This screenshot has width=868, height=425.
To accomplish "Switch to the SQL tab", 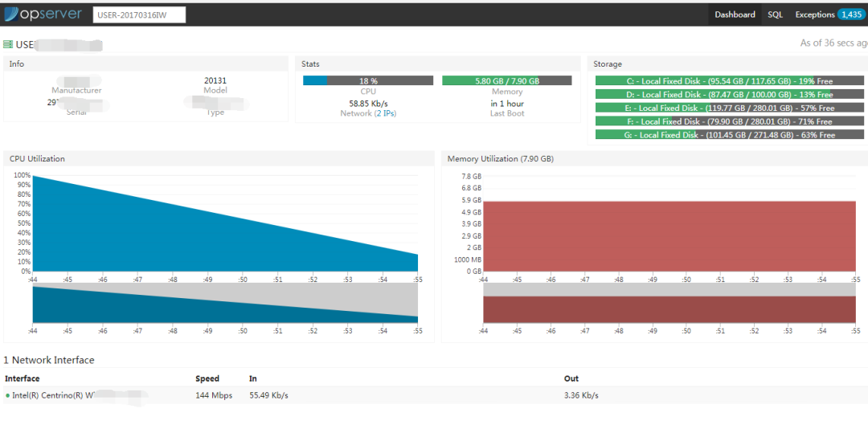I will 775,14.
